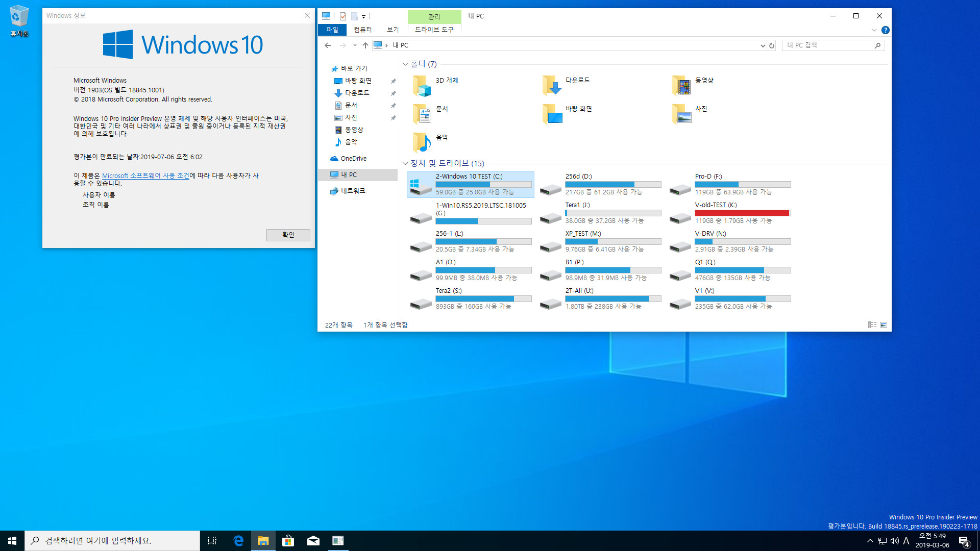Open Microsoft Edge from taskbar
This screenshot has width=980, height=551.
click(x=238, y=541)
